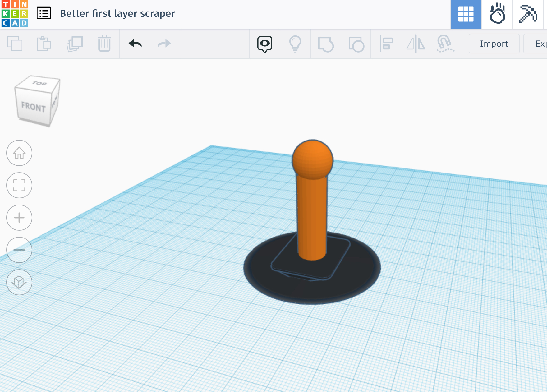
Task: Click the Mirror tool icon
Action: tap(416, 44)
